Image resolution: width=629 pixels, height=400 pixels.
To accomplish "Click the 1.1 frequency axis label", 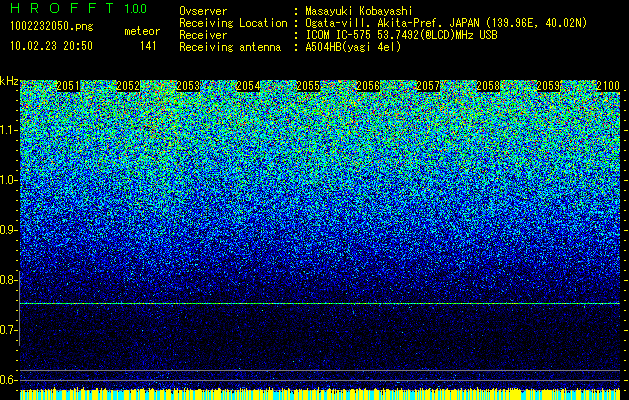I will coord(8,130).
